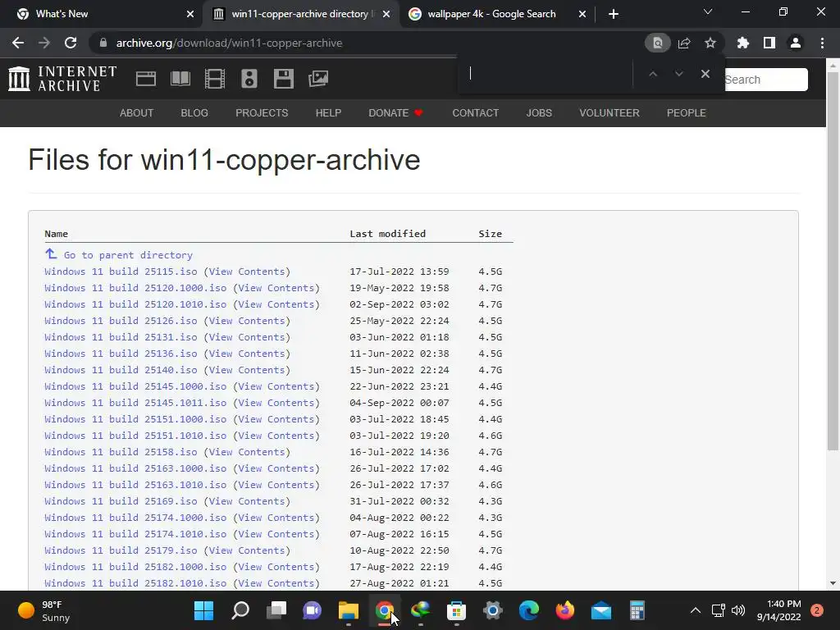The image size is (840, 630).
Task: Jump to next find-in-page result arrow
Action: (x=678, y=74)
